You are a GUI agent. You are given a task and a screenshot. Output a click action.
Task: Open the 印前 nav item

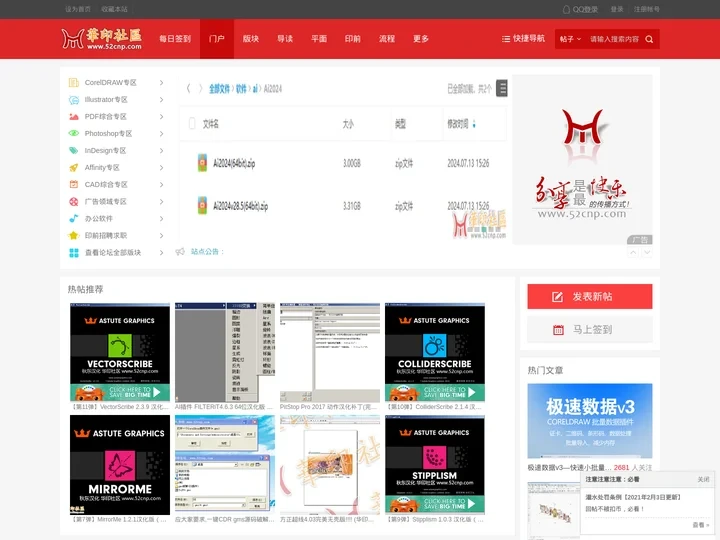353,39
